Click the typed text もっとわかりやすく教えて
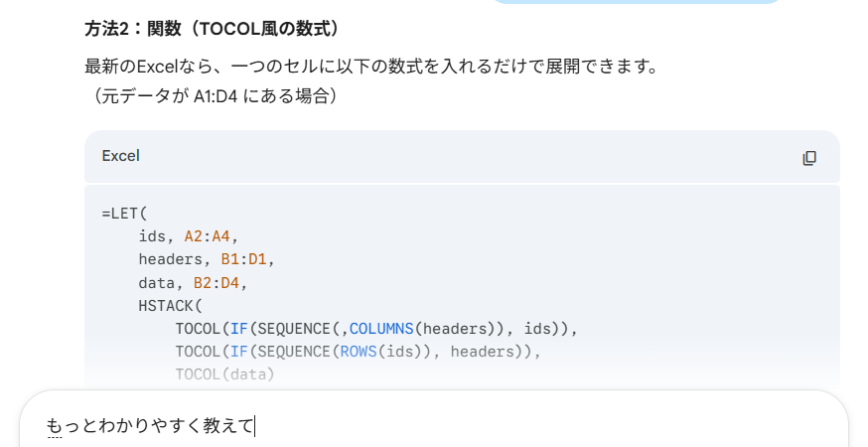The width and height of the screenshot is (868, 447). [x=150, y=426]
